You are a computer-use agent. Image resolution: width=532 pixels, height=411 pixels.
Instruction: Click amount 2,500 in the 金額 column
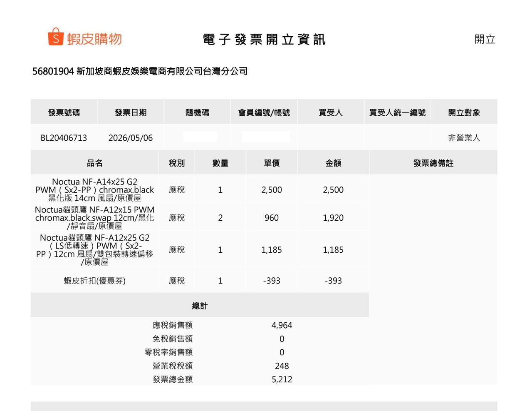click(x=333, y=190)
